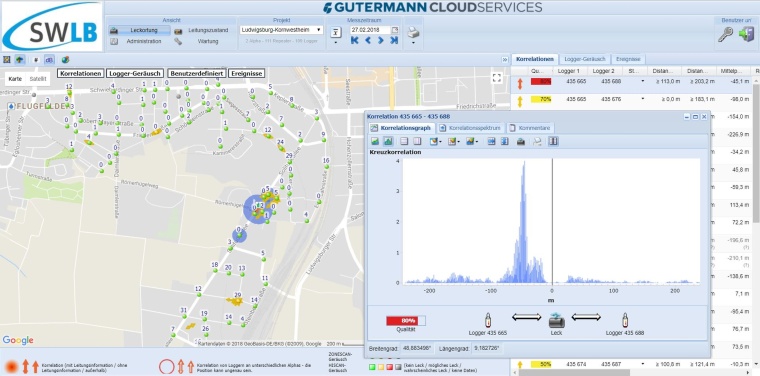Select the Logger-Geräusch tab in right panel
760x376 pixels.
tap(585, 59)
